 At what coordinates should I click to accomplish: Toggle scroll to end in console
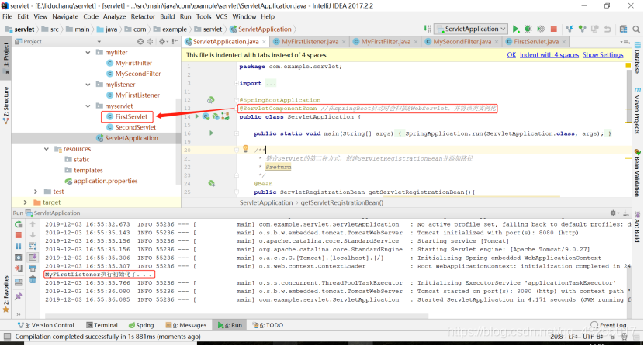pyautogui.click(x=33, y=258)
